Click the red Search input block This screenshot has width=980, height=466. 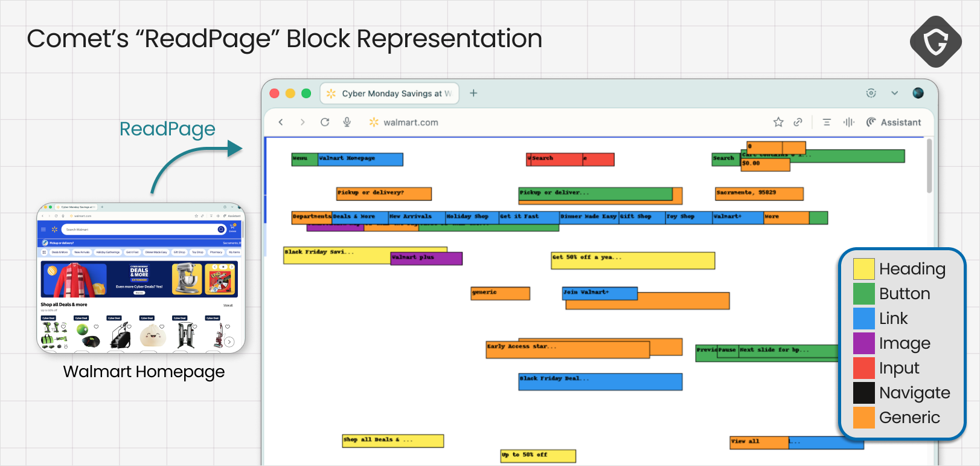click(x=555, y=159)
